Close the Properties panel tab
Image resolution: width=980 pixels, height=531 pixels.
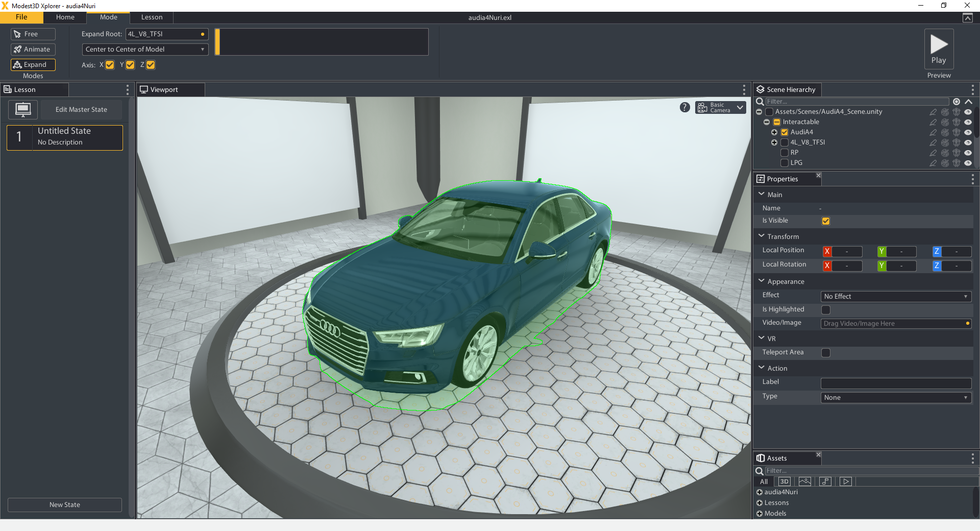[x=818, y=175]
